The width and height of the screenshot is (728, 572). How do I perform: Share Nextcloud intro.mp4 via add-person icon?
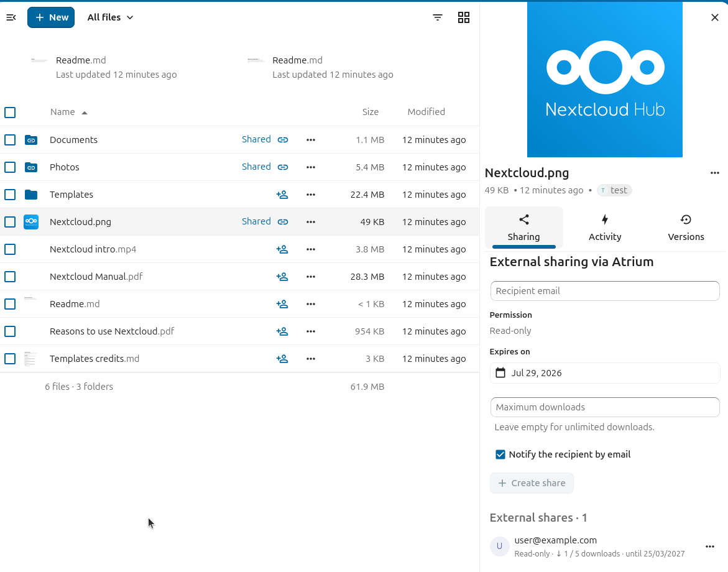(x=282, y=249)
